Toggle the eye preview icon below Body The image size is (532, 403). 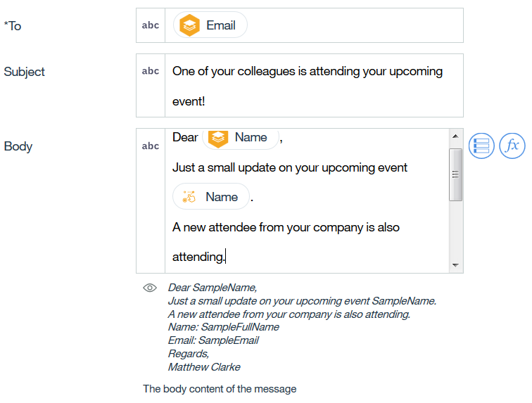tap(149, 288)
